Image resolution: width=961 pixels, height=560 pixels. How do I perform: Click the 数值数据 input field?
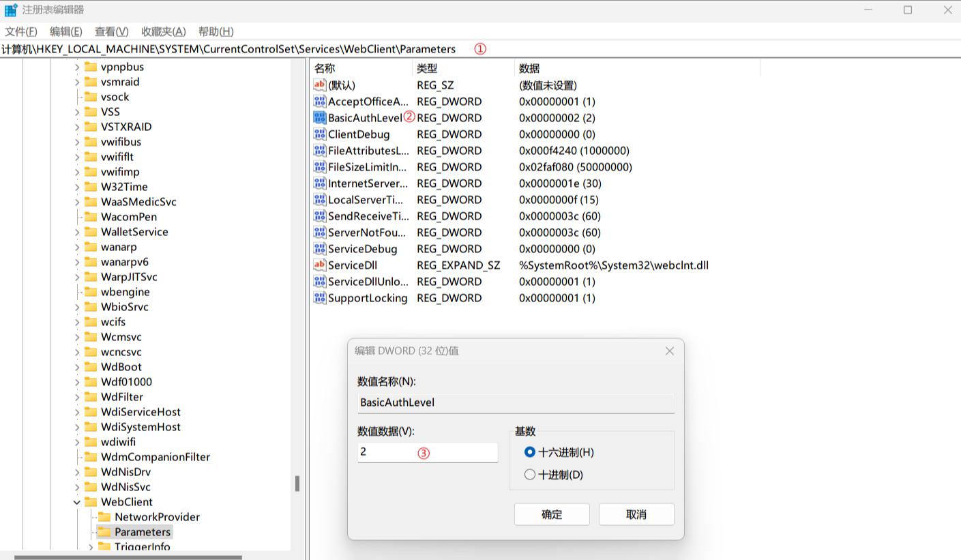coord(427,452)
